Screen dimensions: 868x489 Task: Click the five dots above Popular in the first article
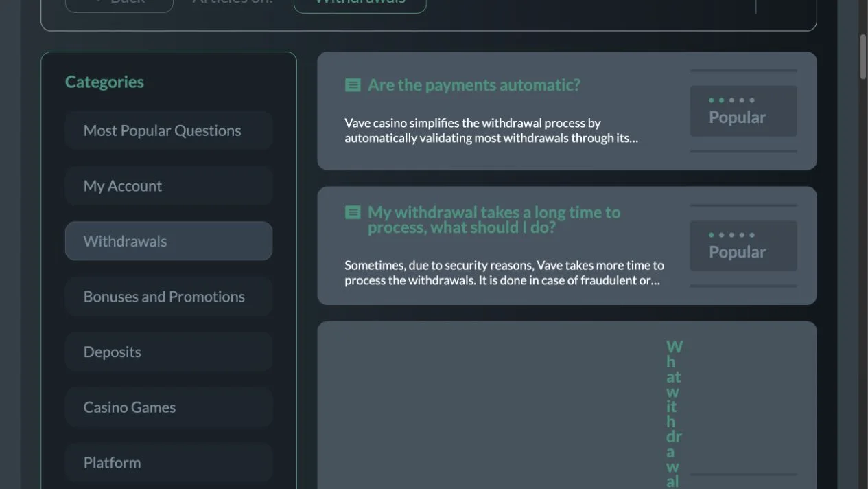[x=731, y=100]
